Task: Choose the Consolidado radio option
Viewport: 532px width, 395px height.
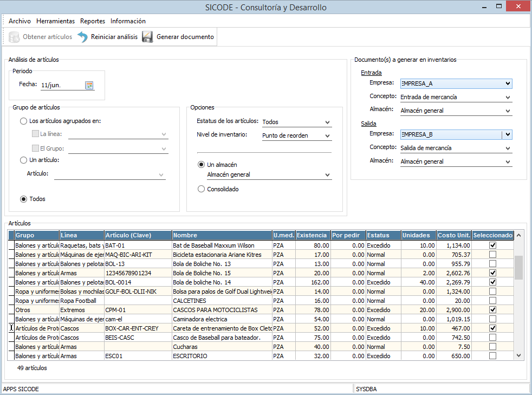Action: point(202,190)
